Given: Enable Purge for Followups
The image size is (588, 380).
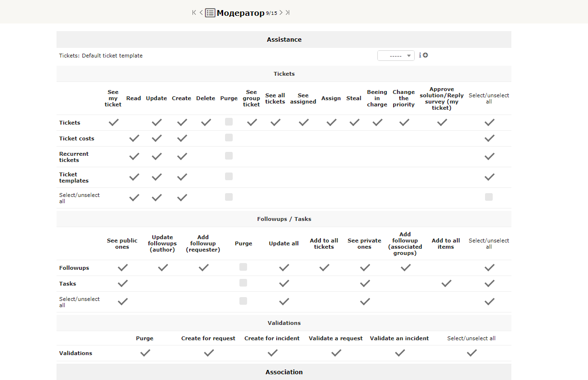Looking at the screenshot, I should pos(243,267).
